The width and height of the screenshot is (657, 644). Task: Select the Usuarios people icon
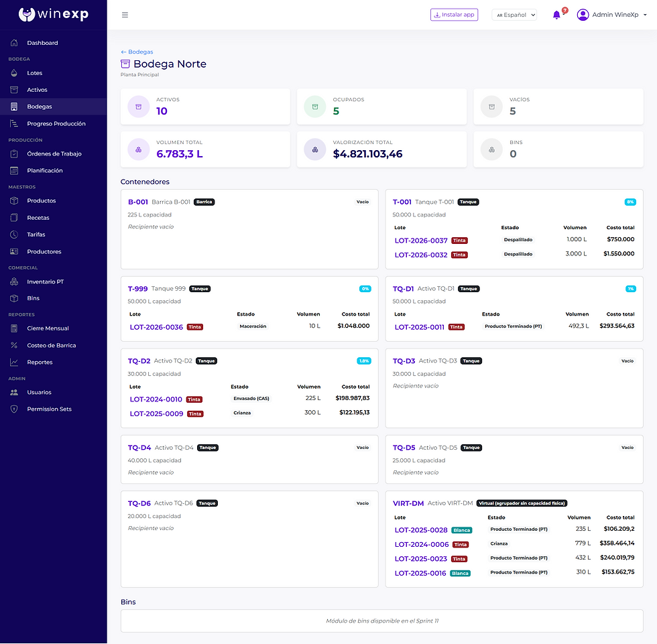click(x=14, y=392)
